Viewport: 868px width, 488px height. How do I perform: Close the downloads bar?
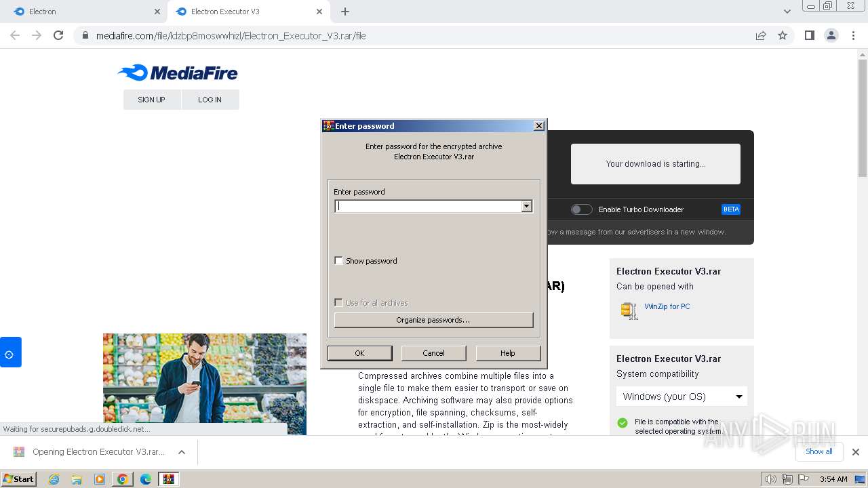click(856, 451)
